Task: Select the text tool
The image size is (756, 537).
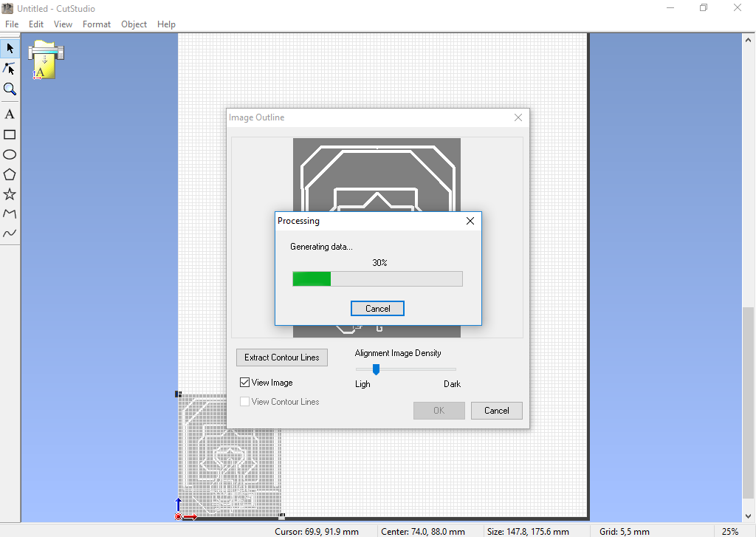Action: pos(10,114)
